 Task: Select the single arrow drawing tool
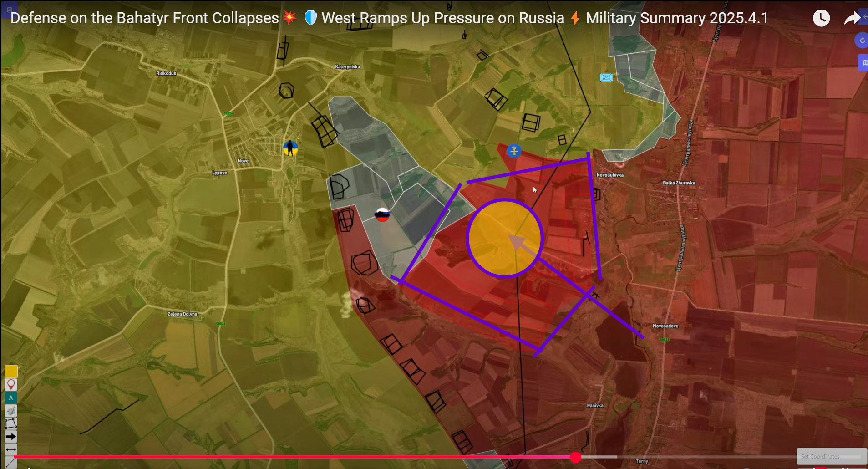pos(11,437)
